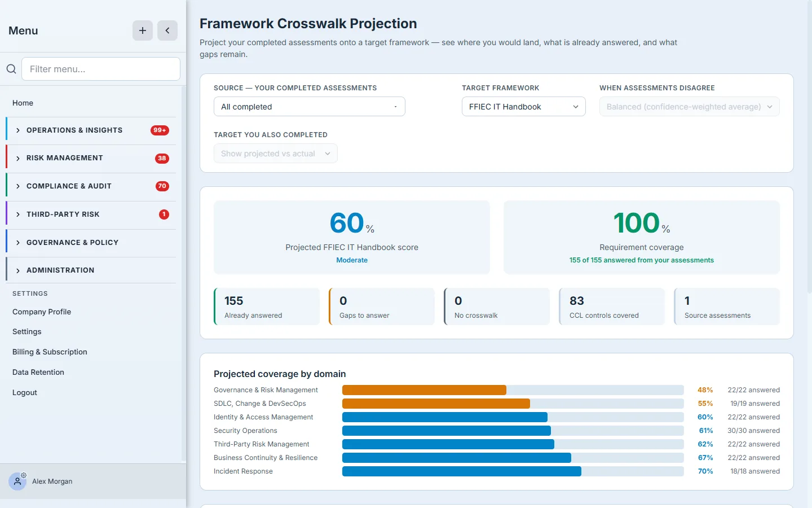Click '155 of 155 answered from your assessments'
Image resolution: width=812 pixels, height=508 pixels.
click(x=642, y=260)
